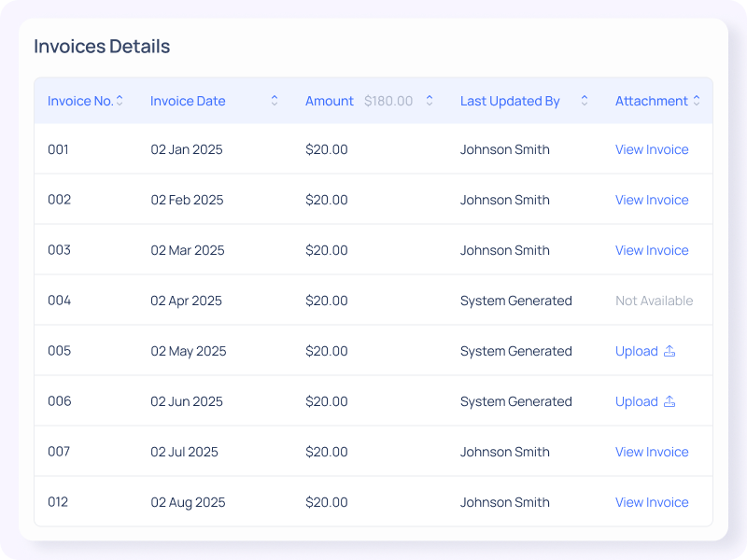Screen dimensions: 747x560
Task: Select the Not Available text in row 004
Action: pyautogui.click(x=654, y=301)
